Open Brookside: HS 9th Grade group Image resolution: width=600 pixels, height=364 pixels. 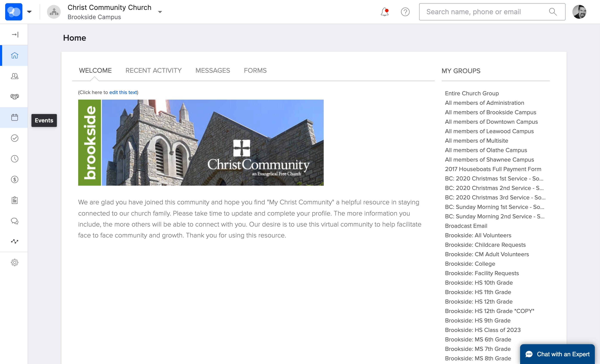tap(478, 321)
